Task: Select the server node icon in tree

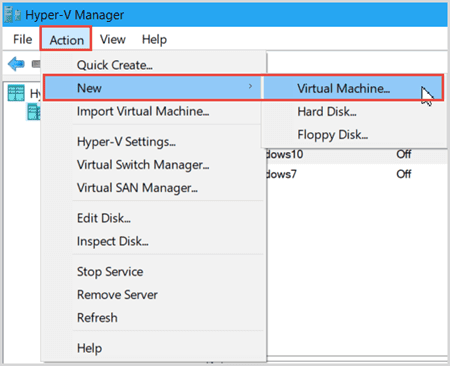Action: tap(34, 112)
